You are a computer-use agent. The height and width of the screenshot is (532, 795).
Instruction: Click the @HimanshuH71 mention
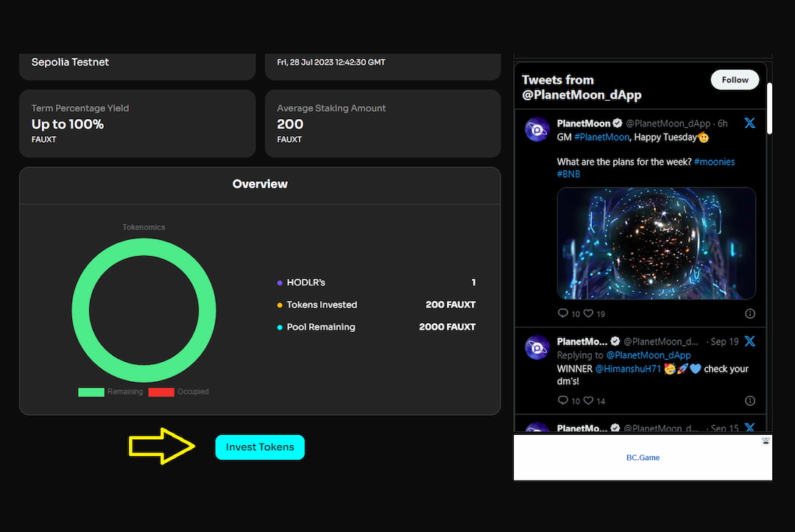(x=628, y=369)
